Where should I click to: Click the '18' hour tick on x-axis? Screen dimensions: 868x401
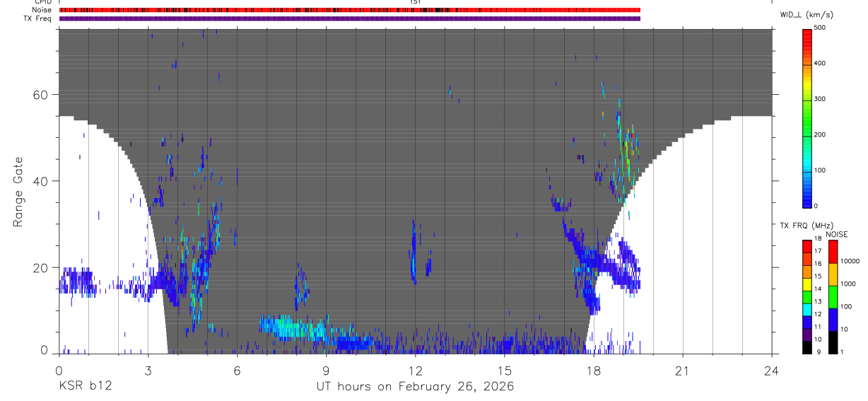pyautogui.click(x=593, y=370)
